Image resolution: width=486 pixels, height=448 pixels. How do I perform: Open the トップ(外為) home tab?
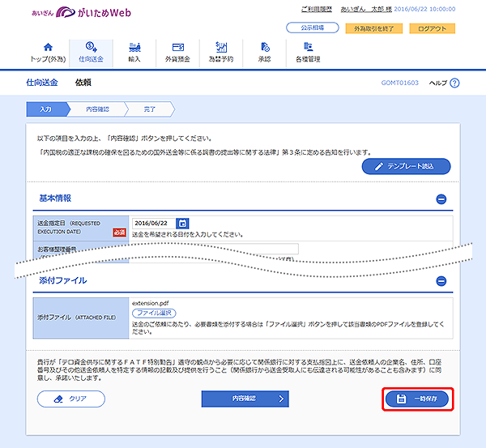47,53
